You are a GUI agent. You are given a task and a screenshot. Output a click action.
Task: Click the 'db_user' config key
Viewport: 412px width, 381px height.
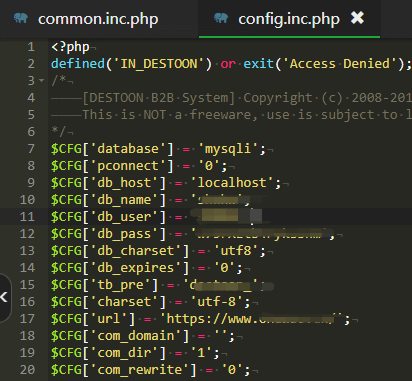click(124, 217)
